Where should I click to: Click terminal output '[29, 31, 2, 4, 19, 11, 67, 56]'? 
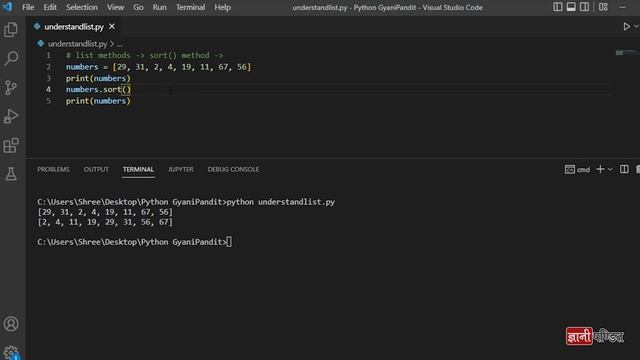tap(105, 212)
